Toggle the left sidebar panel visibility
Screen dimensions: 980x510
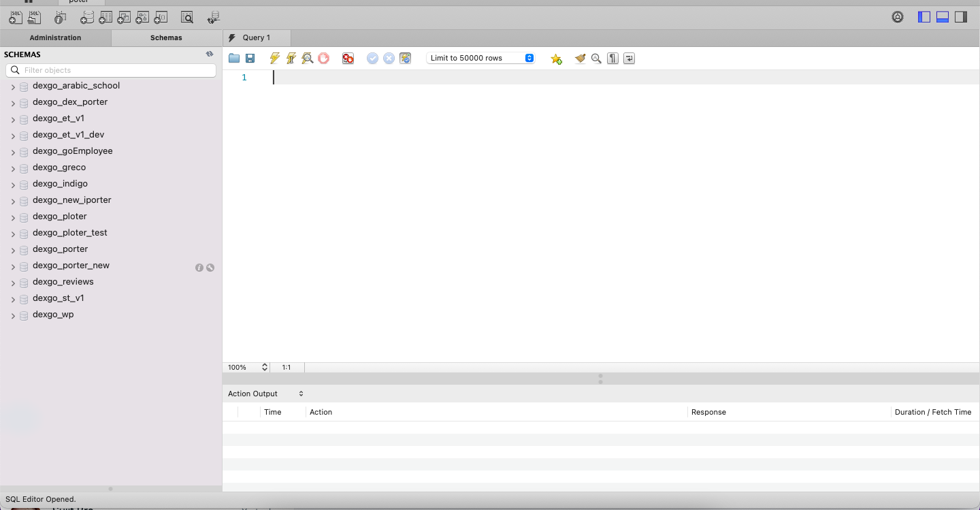click(924, 17)
